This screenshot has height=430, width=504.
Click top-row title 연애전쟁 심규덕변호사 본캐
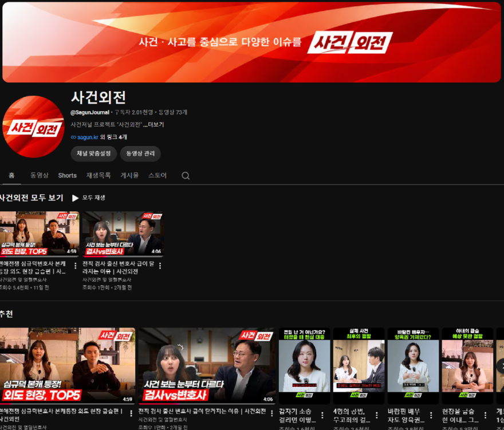click(33, 267)
